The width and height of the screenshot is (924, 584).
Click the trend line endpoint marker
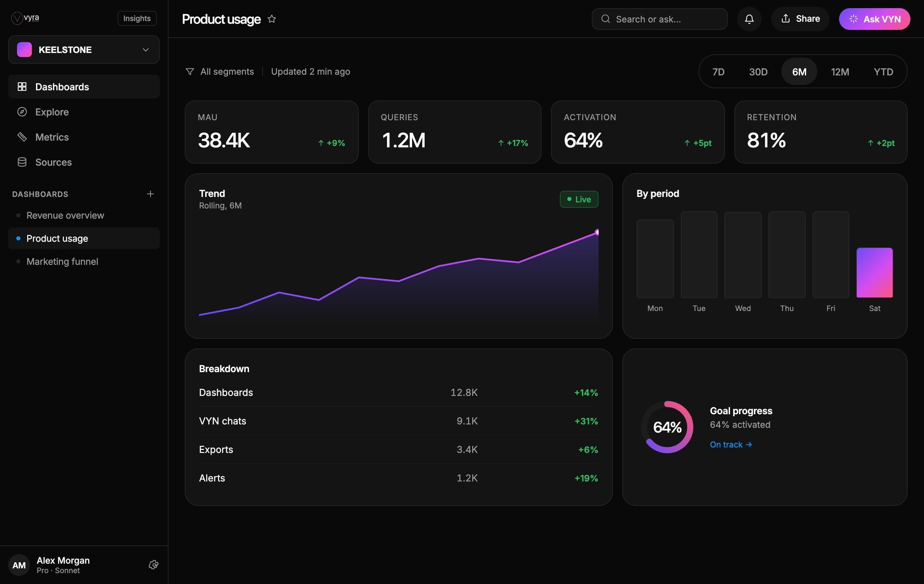point(597,232)
